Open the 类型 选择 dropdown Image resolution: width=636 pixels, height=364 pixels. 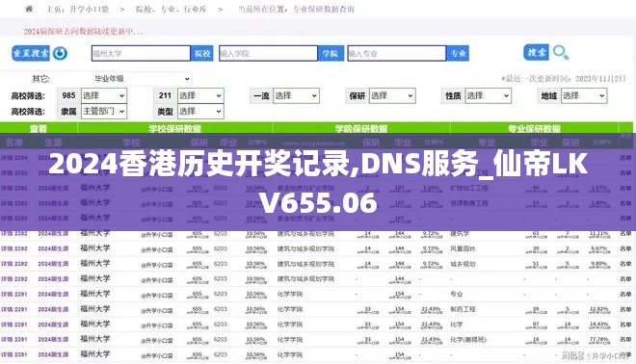pyautogui.click(x=200, y=111)
